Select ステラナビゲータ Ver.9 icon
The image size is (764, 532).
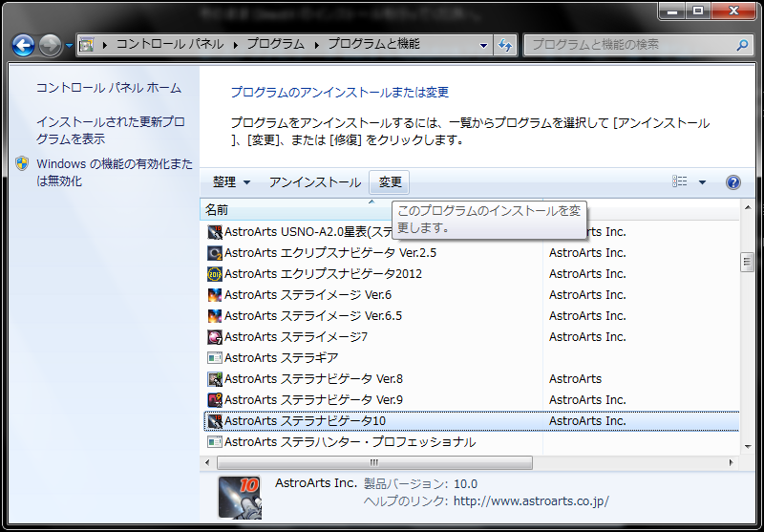coord(215,399)
